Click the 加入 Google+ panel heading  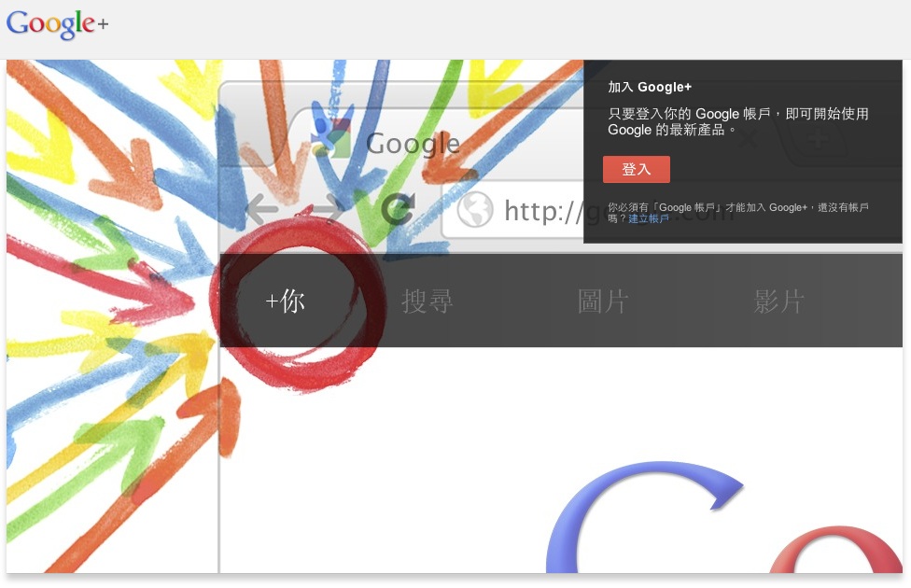tap(650, 87)
